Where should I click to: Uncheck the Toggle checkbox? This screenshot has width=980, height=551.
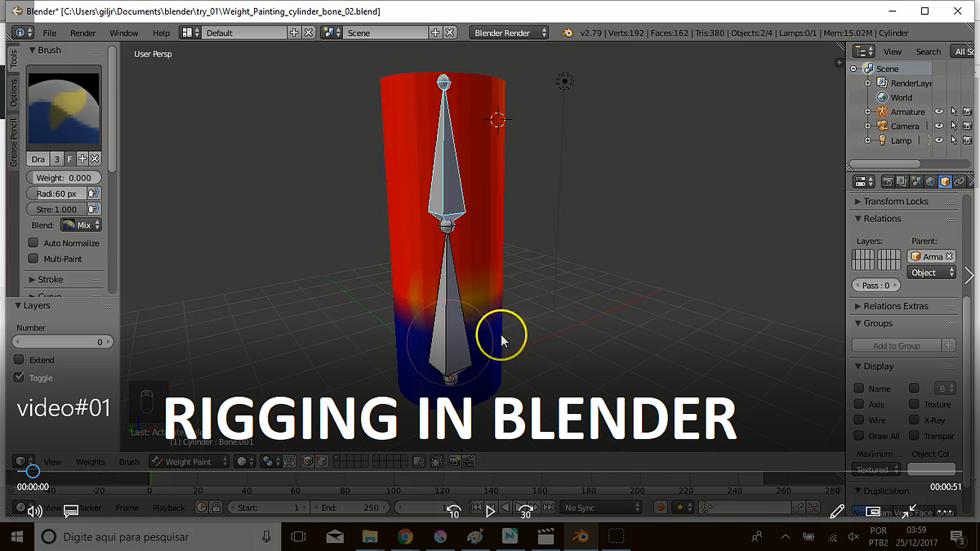tap(20, 377)
